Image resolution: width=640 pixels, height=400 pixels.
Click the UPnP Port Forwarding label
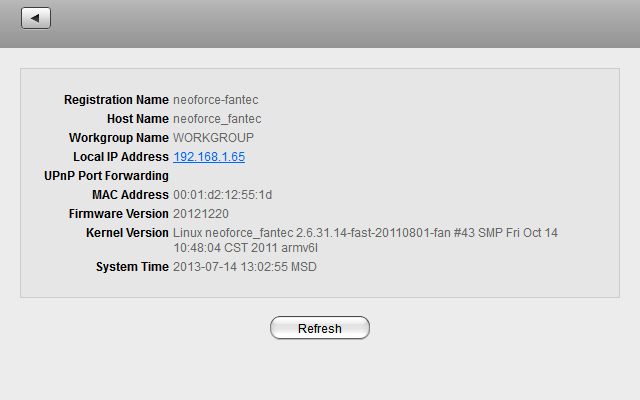106,176
